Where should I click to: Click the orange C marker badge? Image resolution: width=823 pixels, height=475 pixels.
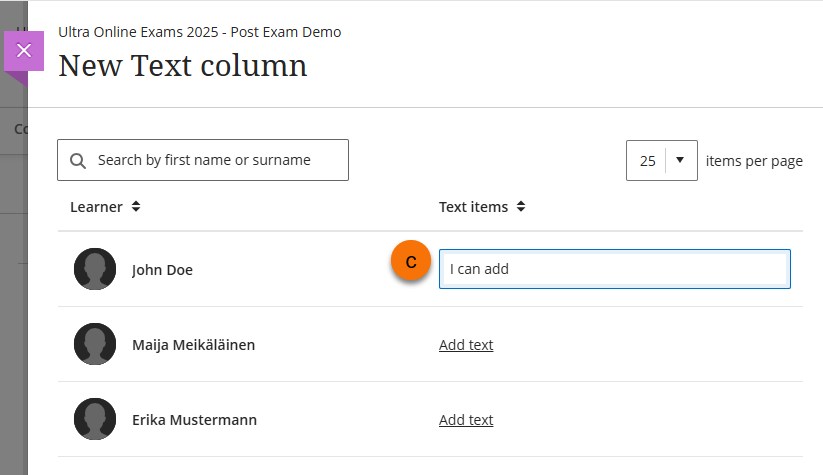point(411,262)
